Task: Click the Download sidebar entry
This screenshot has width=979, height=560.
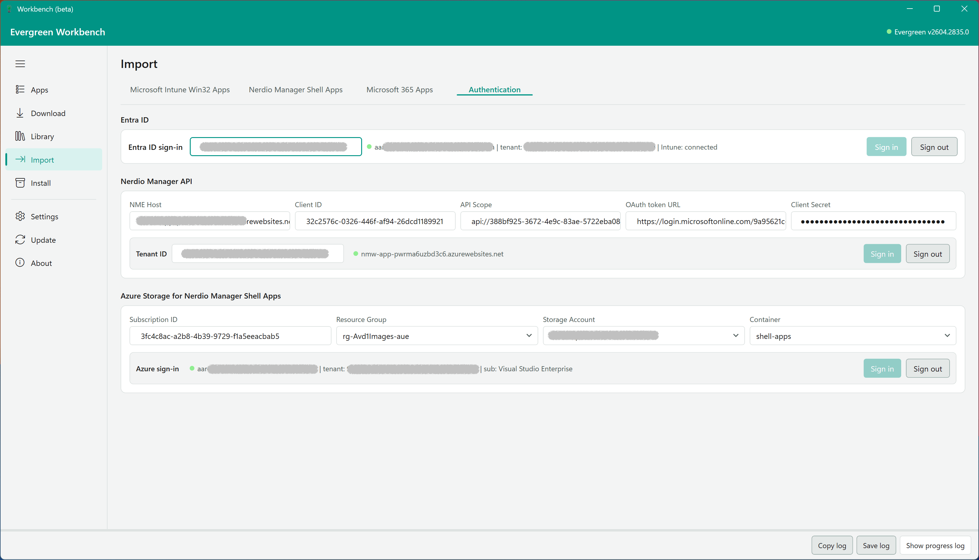Action: (x=54, y=113)
